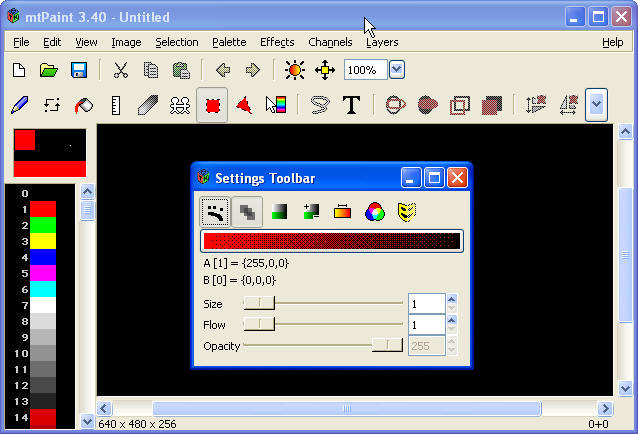
Task: Increase the Flow spinner value
Action: point(452,320)
